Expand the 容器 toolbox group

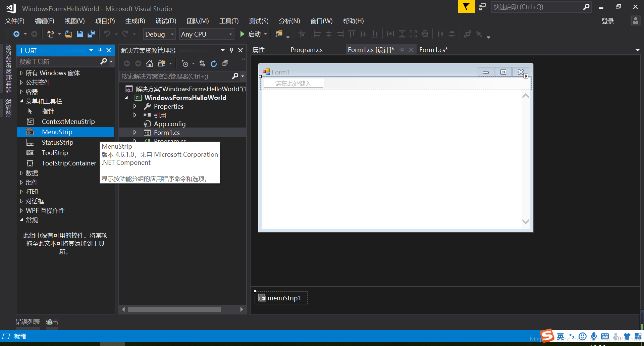pyautogui.click(x=21, y=92)
